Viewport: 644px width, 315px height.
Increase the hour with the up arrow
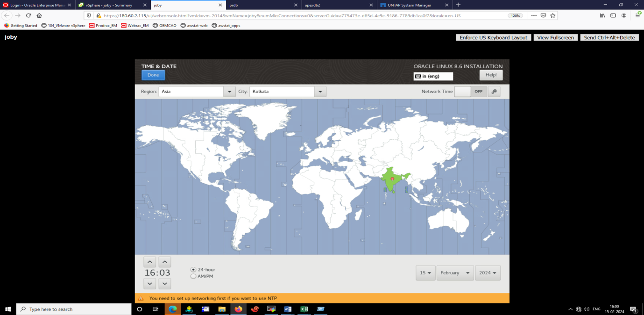click(x=149, y=262)
